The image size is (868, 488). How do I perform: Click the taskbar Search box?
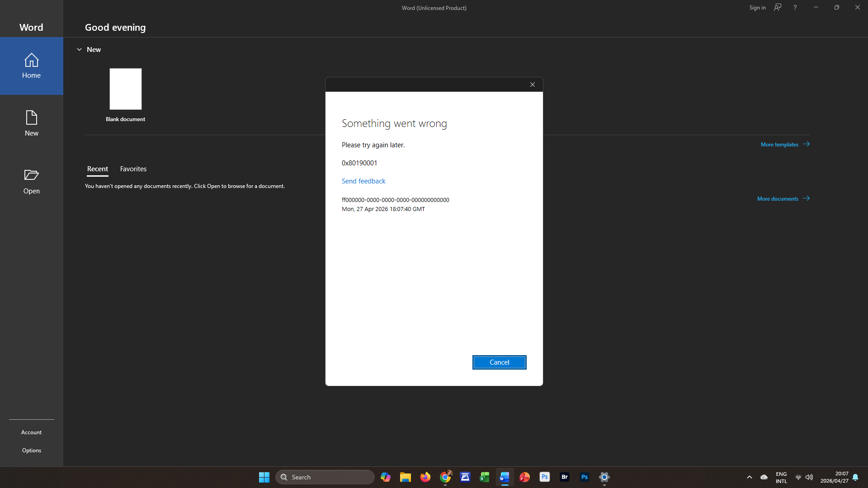325,477
